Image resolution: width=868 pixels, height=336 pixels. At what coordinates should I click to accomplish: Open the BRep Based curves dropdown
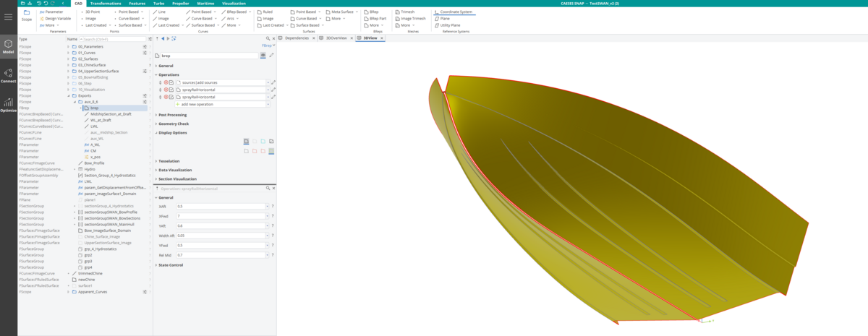pyautogui.click(x=237, y=12)
